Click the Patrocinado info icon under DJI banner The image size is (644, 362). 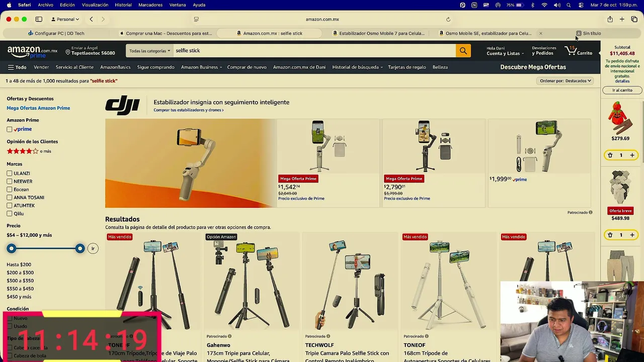click(x=590, y=213)
